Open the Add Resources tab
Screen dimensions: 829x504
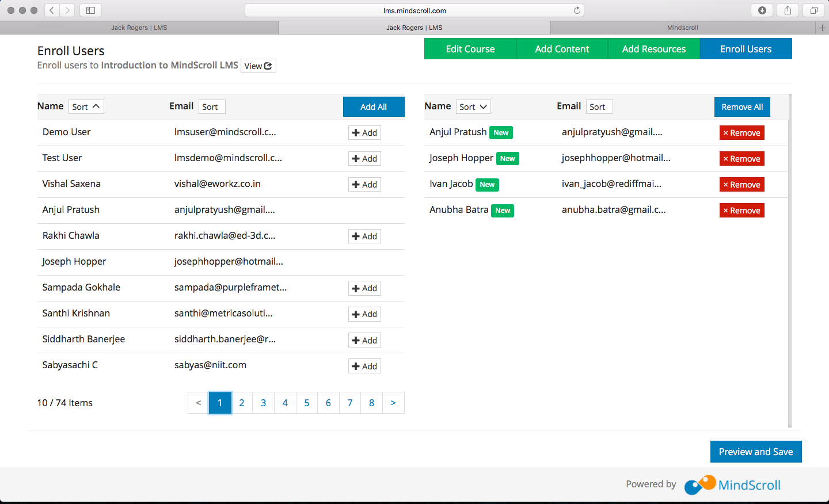click(x=654, y=49)
